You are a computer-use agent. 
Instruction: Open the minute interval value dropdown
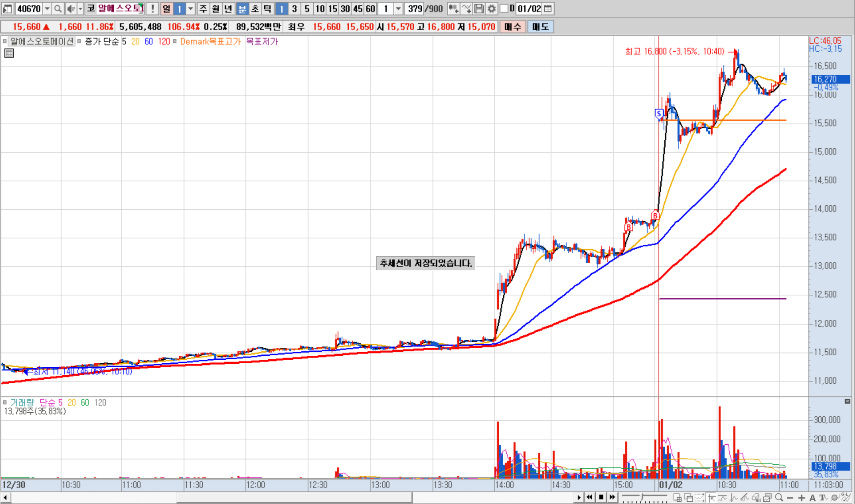point(398,8)
